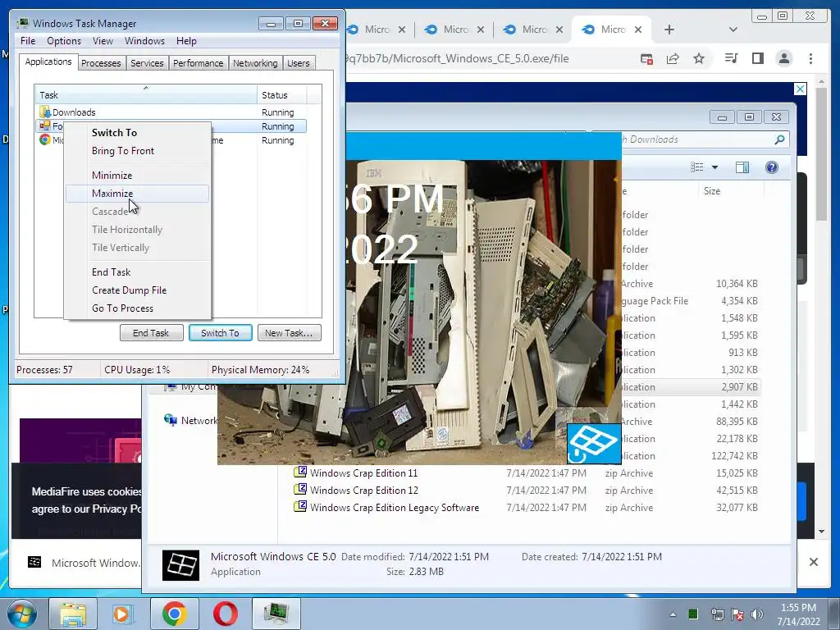Show hidden tray icons arrow
This screenshot has height=630, width=840.
pos(673,614)
